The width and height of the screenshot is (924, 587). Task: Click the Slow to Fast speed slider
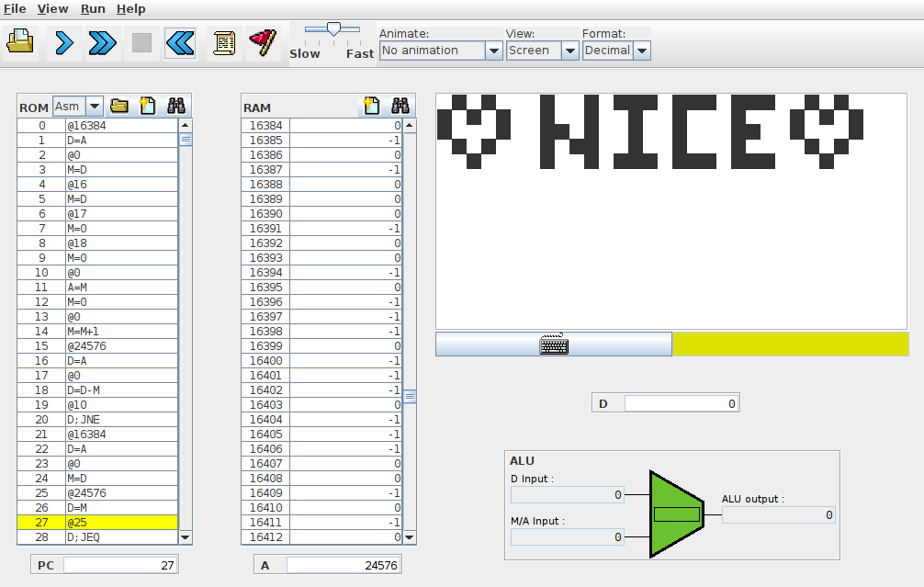coord(332,30)
